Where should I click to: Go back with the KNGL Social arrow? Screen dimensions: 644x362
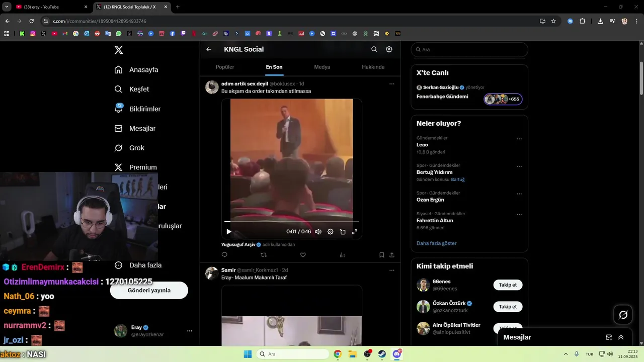pyautogui.click(x=209, y=49)
